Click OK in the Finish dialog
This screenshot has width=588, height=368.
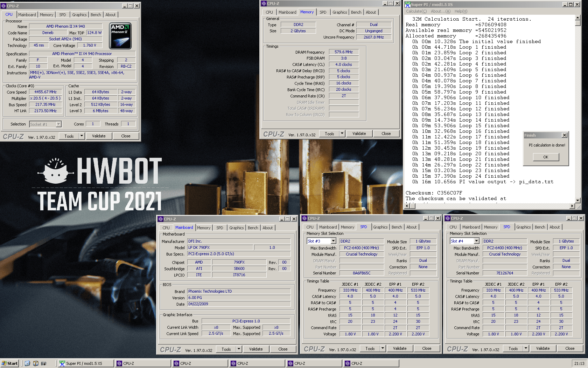click(546, 157)
